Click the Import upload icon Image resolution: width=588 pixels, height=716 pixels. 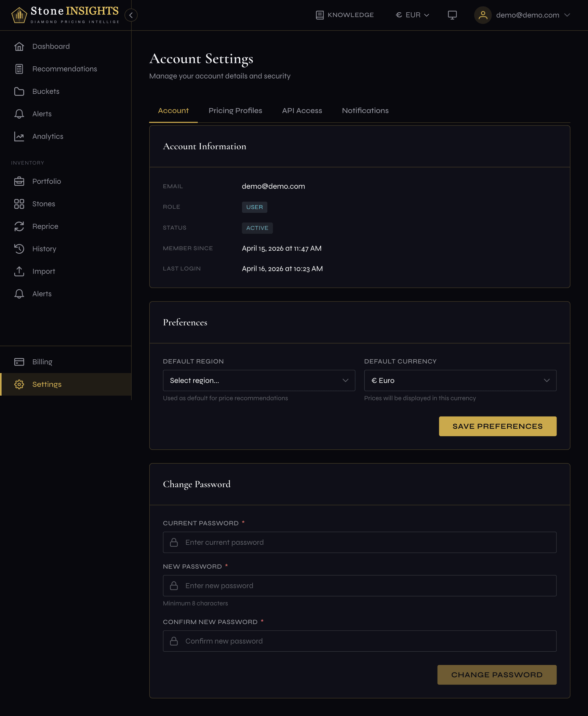point(19,271)
